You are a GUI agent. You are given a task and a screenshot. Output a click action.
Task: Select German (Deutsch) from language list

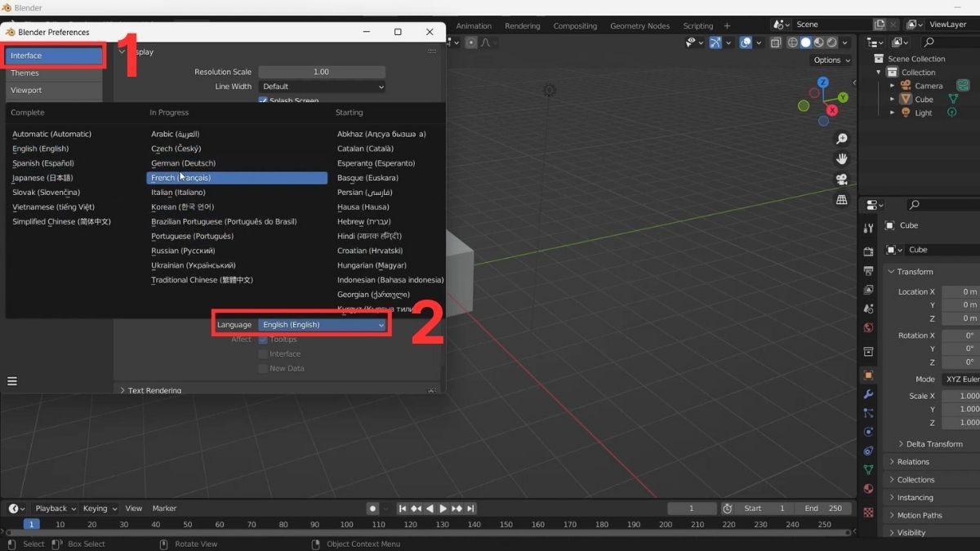coord(184,163)
